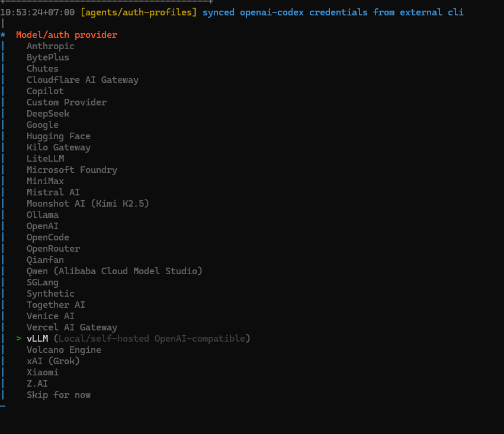The image size is (504, 434).
Task: Click the Skip for now option
Action: click(59, 395)
